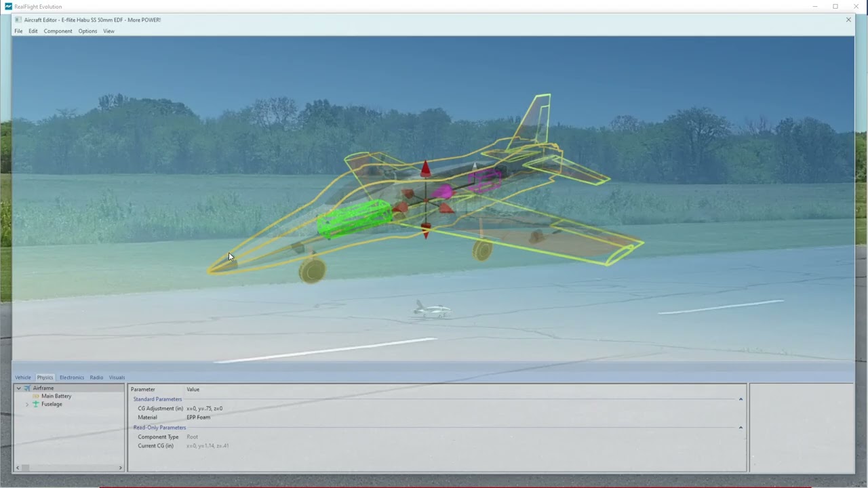Screen dimensions: 868x488
Task: Open the Component menu
Action: point(58,31)
